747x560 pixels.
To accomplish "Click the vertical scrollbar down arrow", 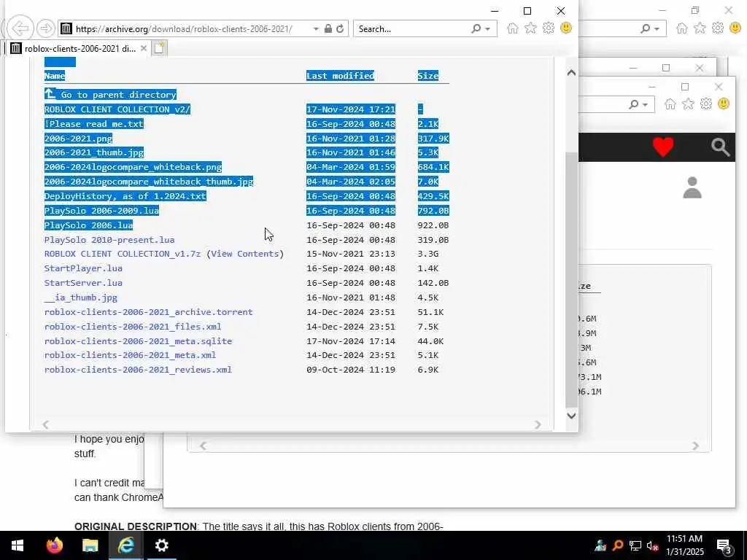I will coord(572,416).
